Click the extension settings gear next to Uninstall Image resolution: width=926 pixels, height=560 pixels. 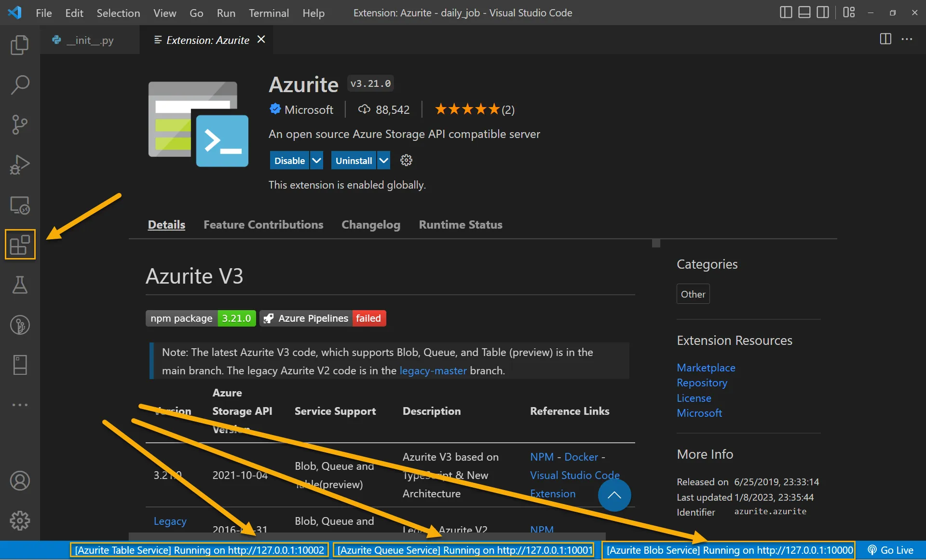[x=406, y=161]
